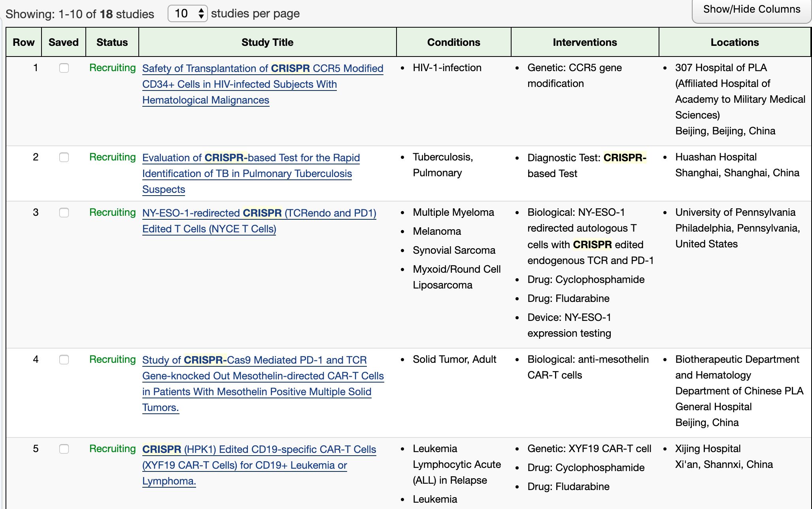Click the 'Melanoma' condition

click(437, 231)
